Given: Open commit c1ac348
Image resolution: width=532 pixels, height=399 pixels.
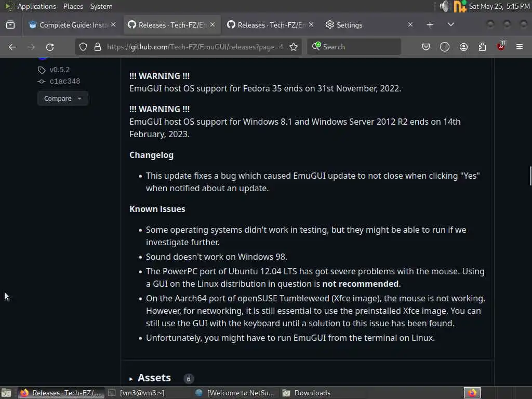Looking at the screenshot, I should (64, 81).
